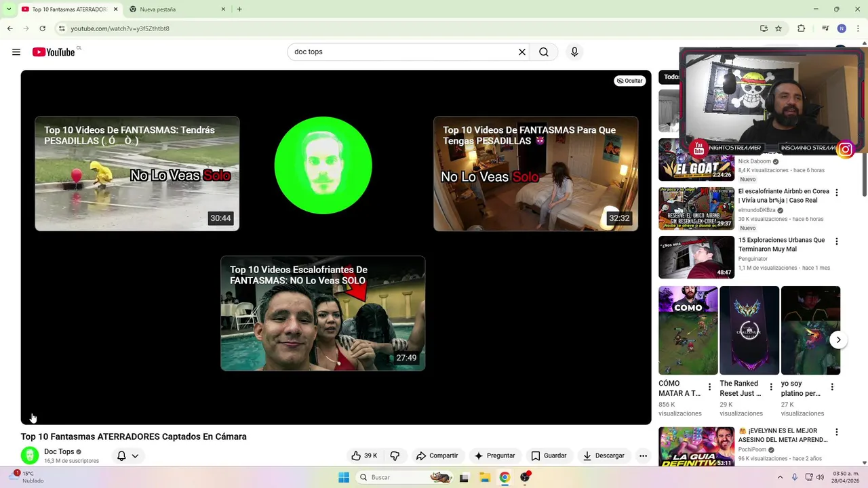
Task: Open File Explorer from taskbar
Action: point(484,477)
